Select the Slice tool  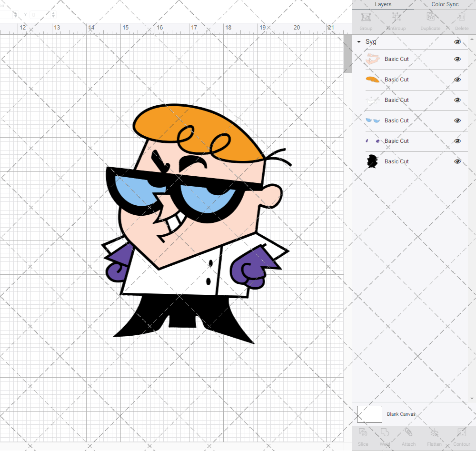tap(363, 432)
